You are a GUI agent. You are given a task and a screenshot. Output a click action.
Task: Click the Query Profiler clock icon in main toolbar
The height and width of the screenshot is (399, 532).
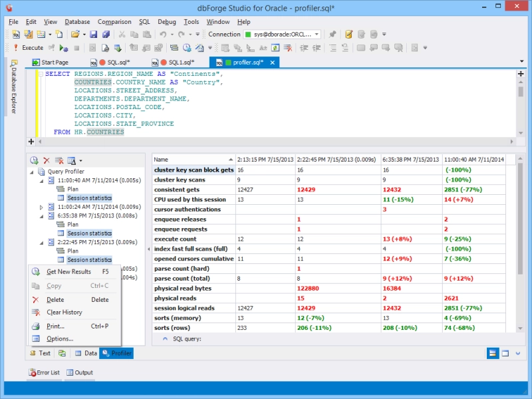(187, 48)
